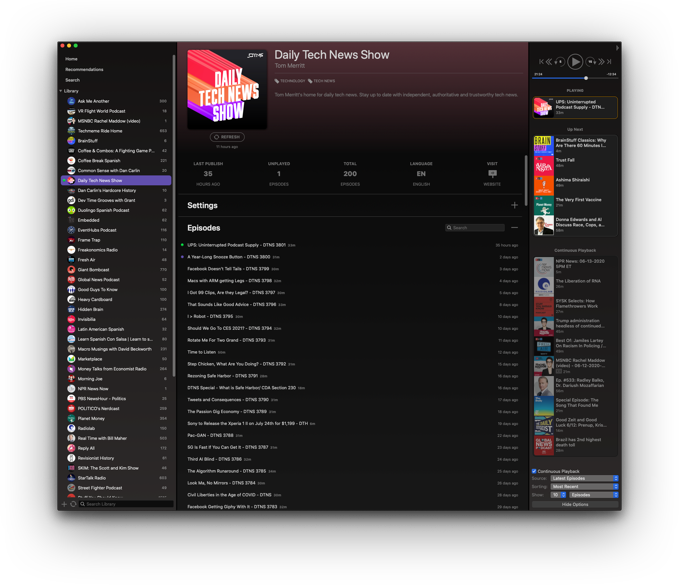Click the plus icon to add a podcast

click(x=64, y=504)
